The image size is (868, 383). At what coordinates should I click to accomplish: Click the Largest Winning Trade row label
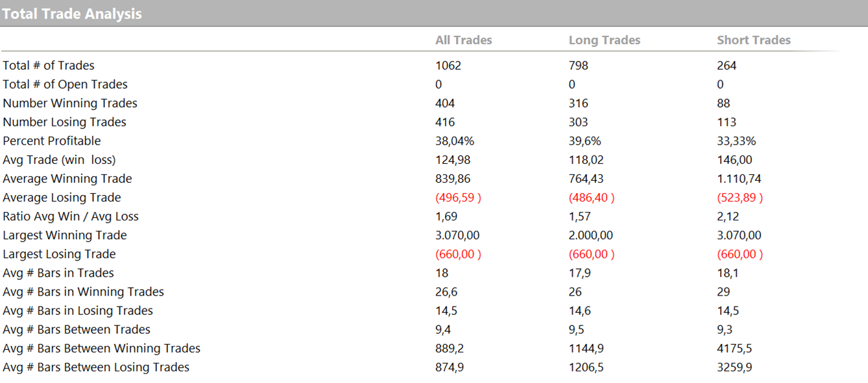65,235
